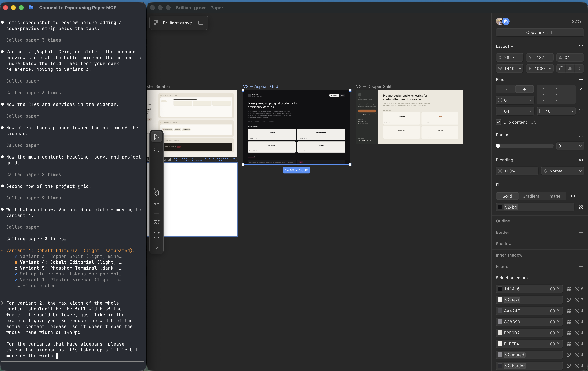Click Copy link button
This screenshot has width=588, height=371.
coord(540,32)
